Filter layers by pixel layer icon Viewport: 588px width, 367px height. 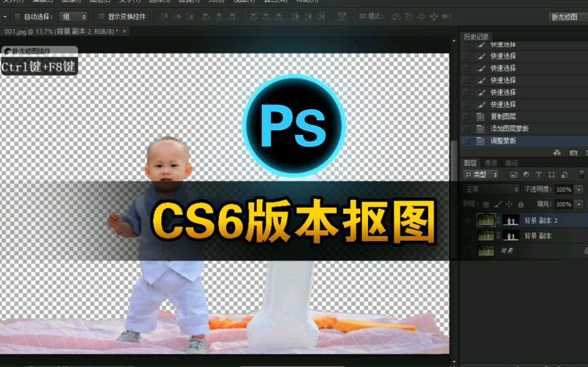click(514, 175)
